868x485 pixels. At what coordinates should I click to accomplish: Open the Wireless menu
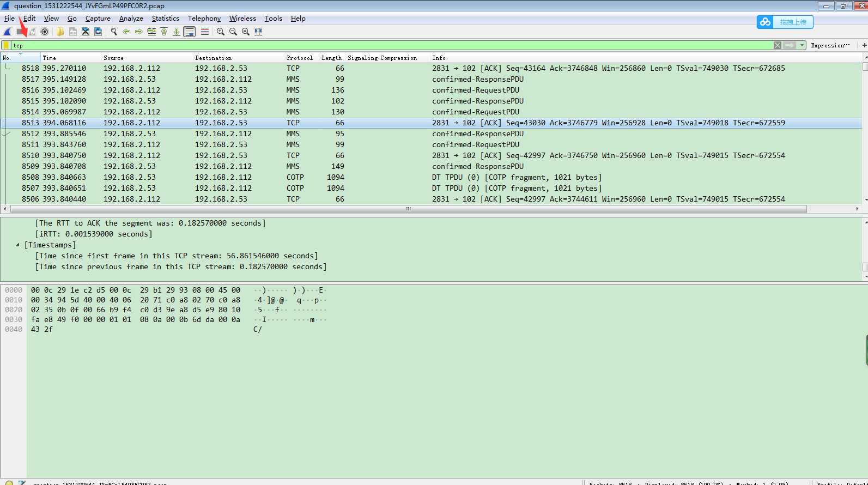(x=242, y=19)
